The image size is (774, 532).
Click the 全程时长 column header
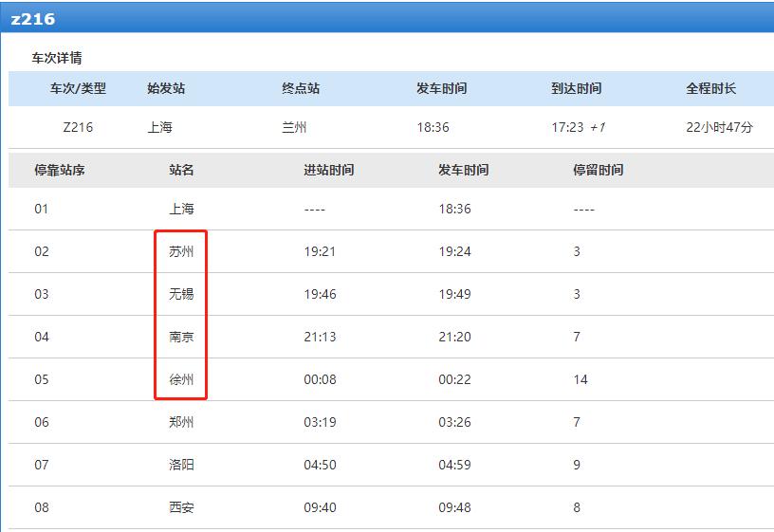click(710, 88)
